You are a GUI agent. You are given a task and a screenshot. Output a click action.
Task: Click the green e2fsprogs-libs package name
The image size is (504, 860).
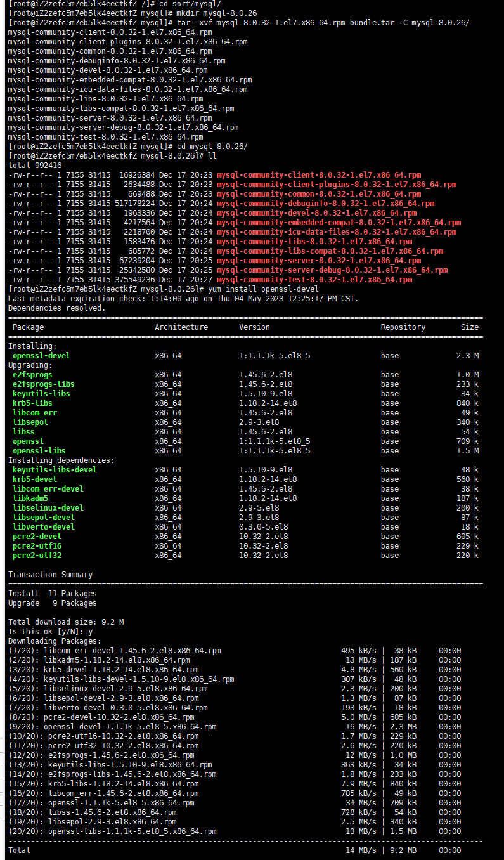44,384
